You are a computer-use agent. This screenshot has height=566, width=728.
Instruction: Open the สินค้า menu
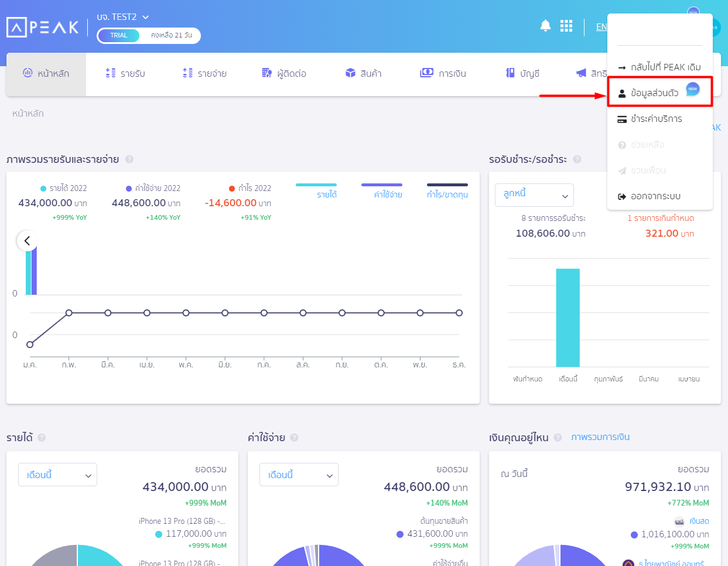pyautogui.click(x=364, y=74)
